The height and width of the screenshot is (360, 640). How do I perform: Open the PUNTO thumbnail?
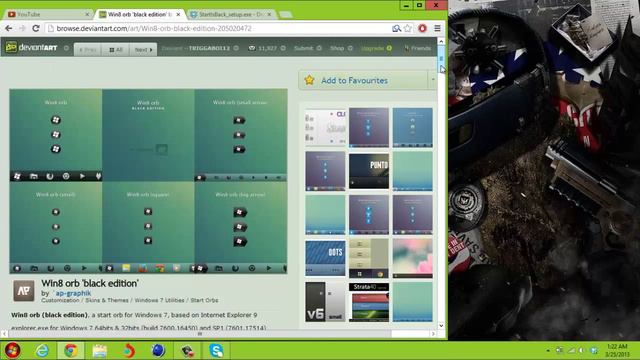(x=369, y=171)
